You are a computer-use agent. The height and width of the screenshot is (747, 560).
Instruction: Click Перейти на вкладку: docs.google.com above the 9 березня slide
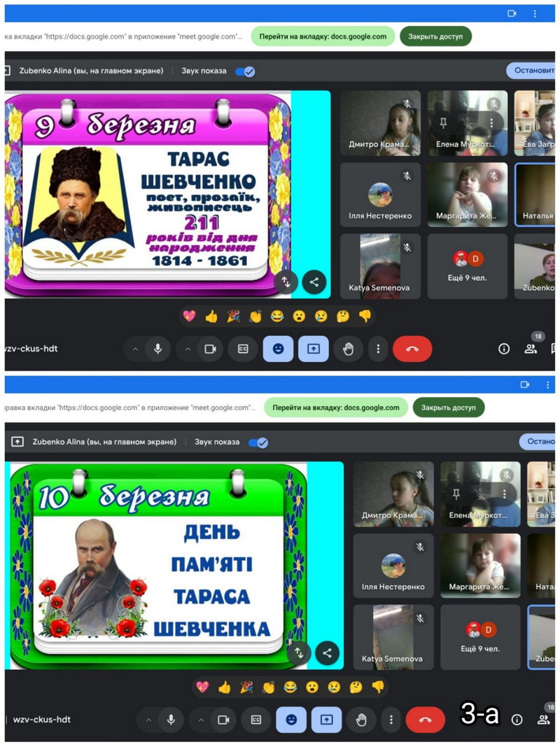323,36
